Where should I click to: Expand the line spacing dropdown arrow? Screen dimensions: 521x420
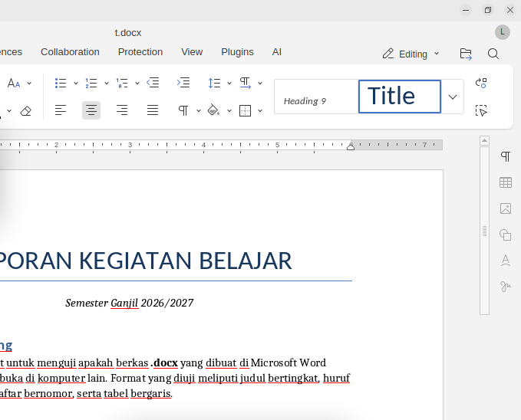pyautogui.click(x=229, y=83)
